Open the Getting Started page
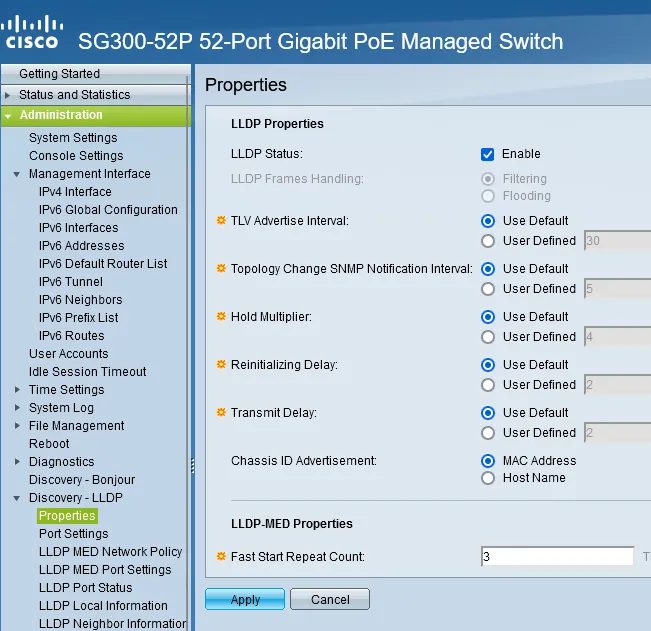651x631 pixels. (59, 73)
